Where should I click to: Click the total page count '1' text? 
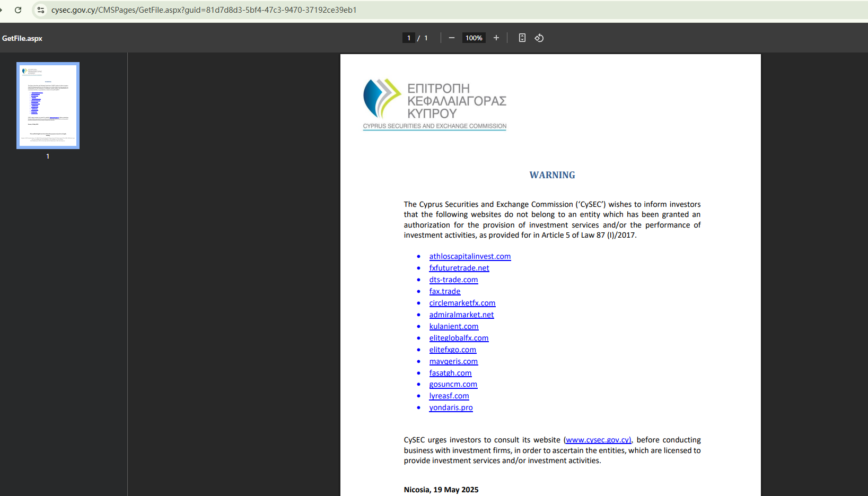click(426, 38)
